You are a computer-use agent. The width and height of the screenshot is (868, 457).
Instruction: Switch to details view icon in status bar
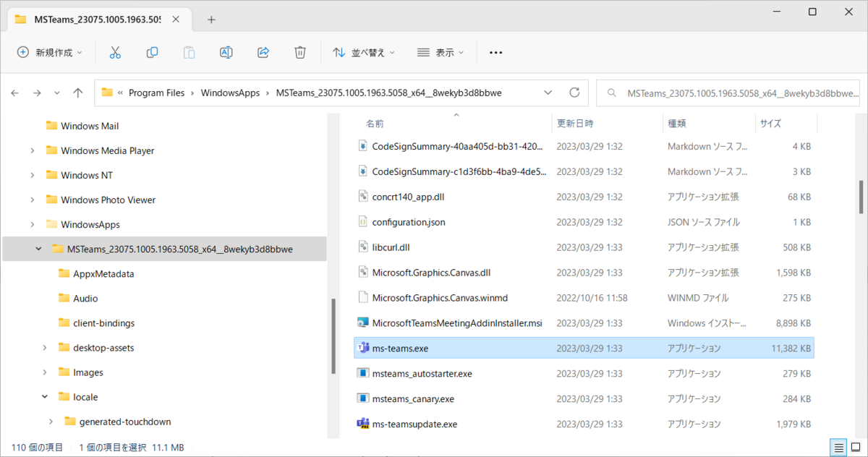pyautogui.click(x=838, y=447)
